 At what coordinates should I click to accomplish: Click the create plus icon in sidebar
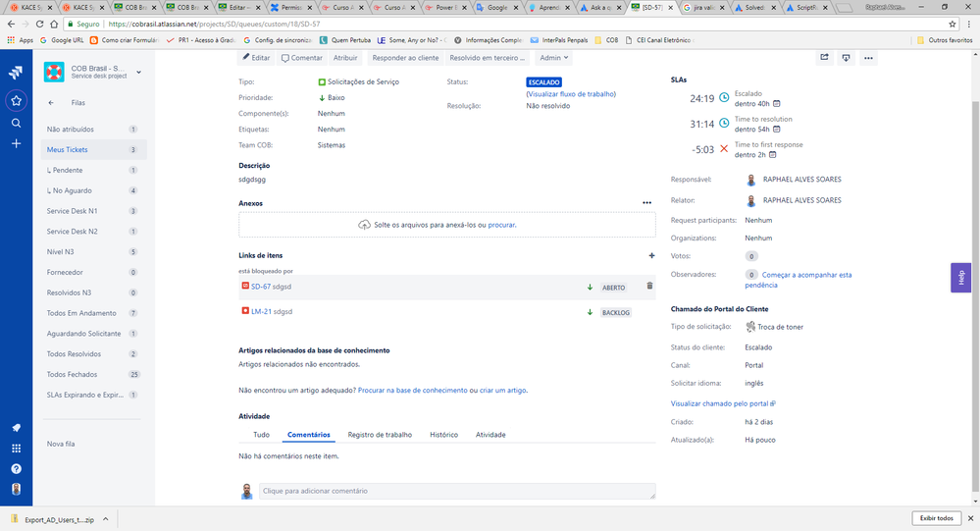tap(17, 144)
